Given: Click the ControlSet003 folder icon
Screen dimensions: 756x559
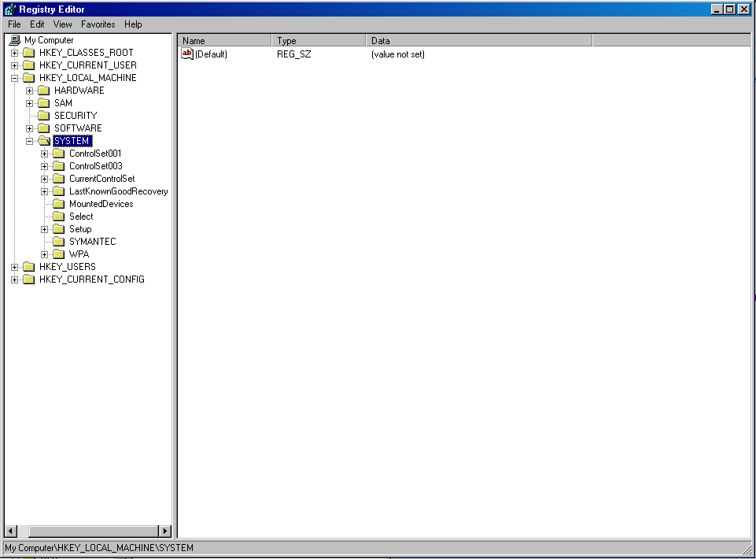Looking at the screenshot, I should 59,166.
